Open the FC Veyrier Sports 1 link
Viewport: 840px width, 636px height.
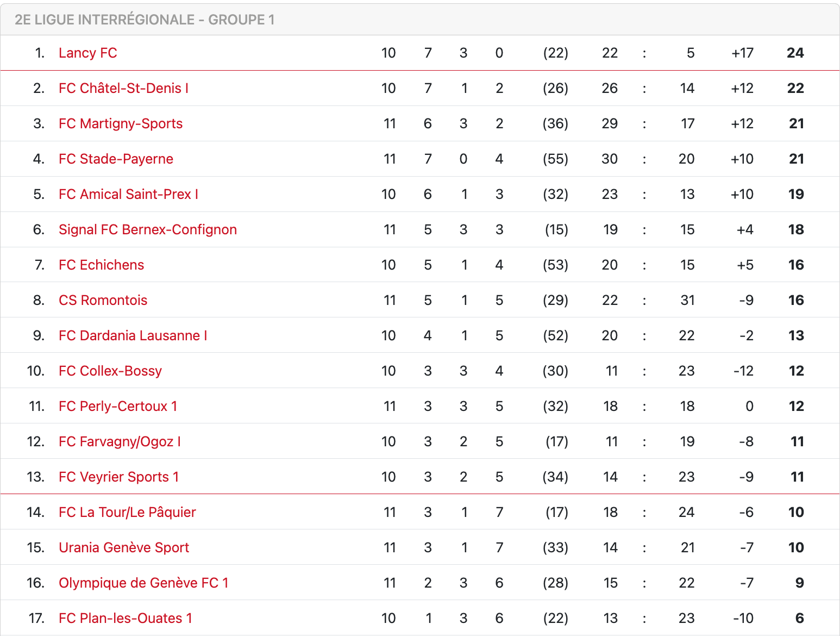118,477
